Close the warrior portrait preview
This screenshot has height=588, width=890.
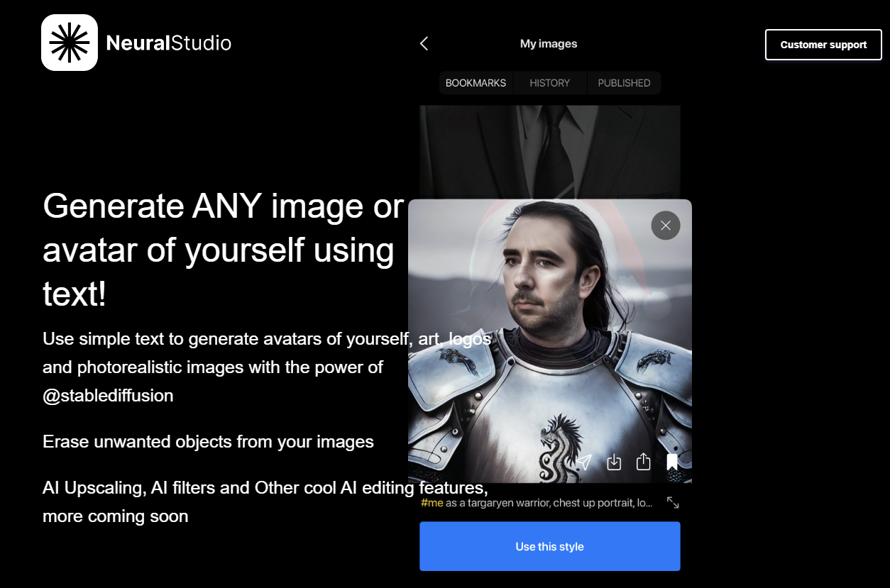[x=666, y=226]
